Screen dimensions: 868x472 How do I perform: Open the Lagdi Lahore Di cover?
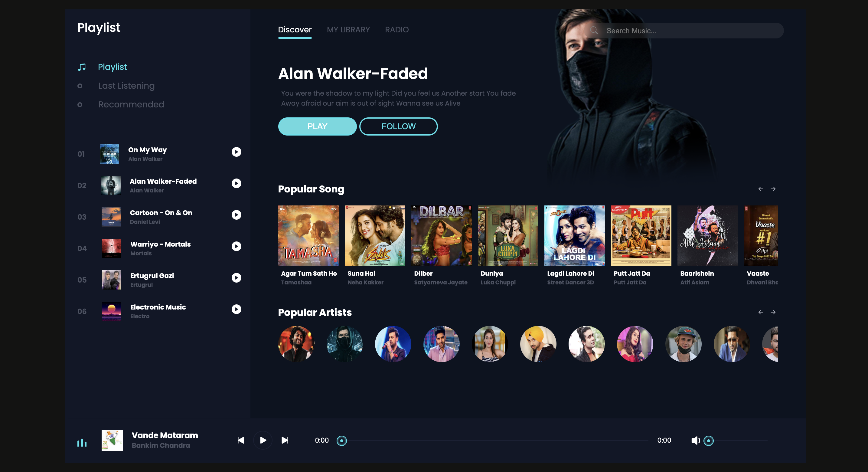pos(575,236)
